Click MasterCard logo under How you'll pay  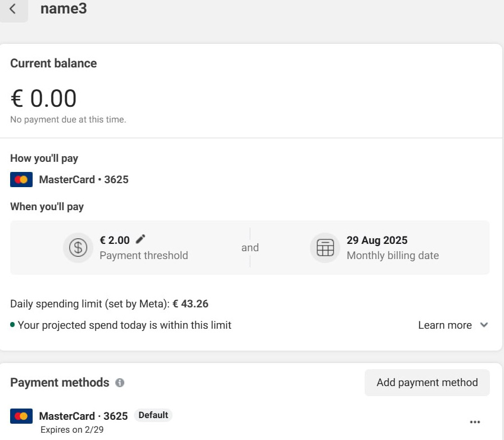point(21,180)
